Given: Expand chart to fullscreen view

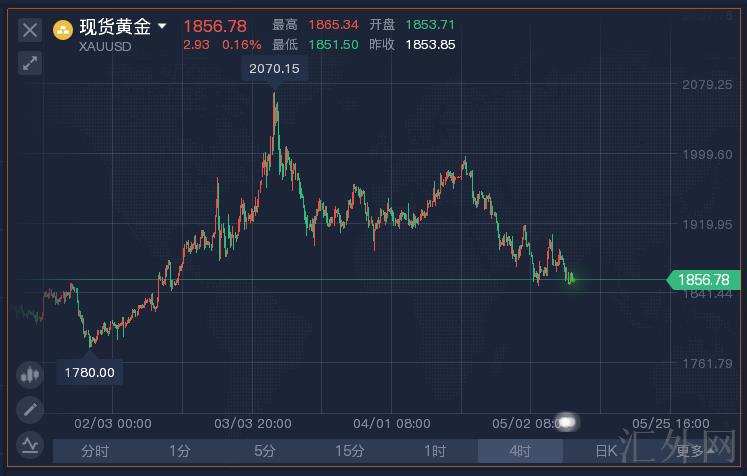Looking at the screenshot, I should (x=30, y=63).
